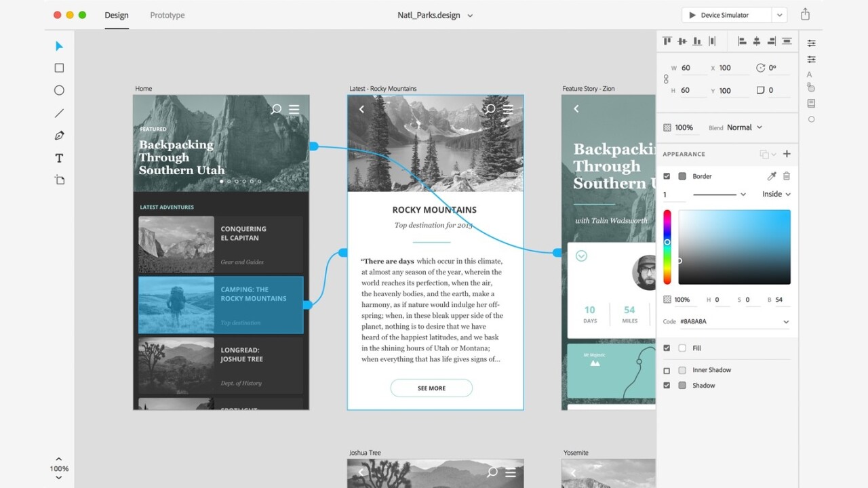Select the Pen tool
This screenshot has width=868, height=488.
click(x=59, y=136)
